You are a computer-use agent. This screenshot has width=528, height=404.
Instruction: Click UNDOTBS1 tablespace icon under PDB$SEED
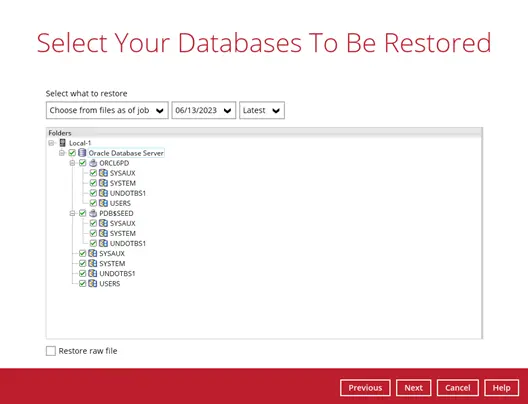point(103,243)
